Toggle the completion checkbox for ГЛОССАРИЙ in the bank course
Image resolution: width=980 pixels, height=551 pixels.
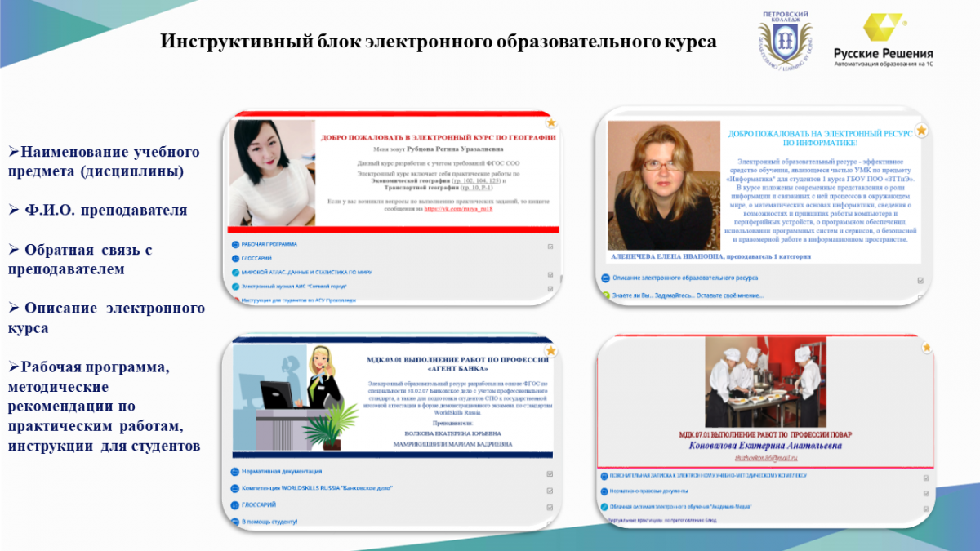550,506
